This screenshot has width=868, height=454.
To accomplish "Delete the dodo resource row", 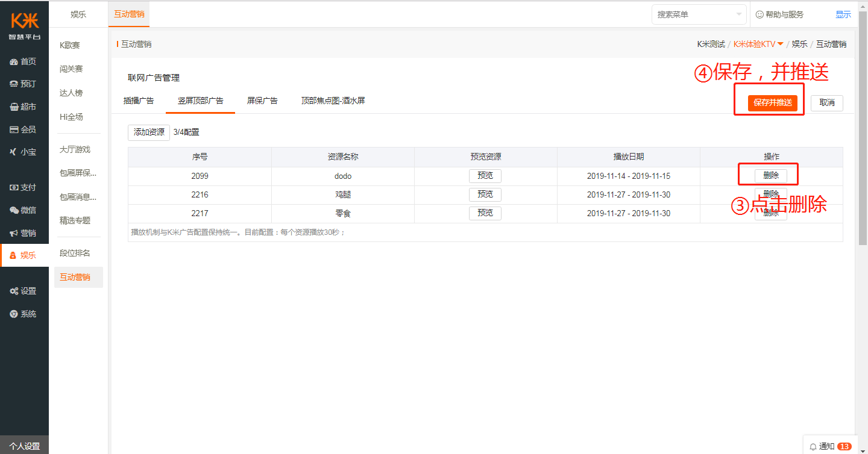I will 771,176.
